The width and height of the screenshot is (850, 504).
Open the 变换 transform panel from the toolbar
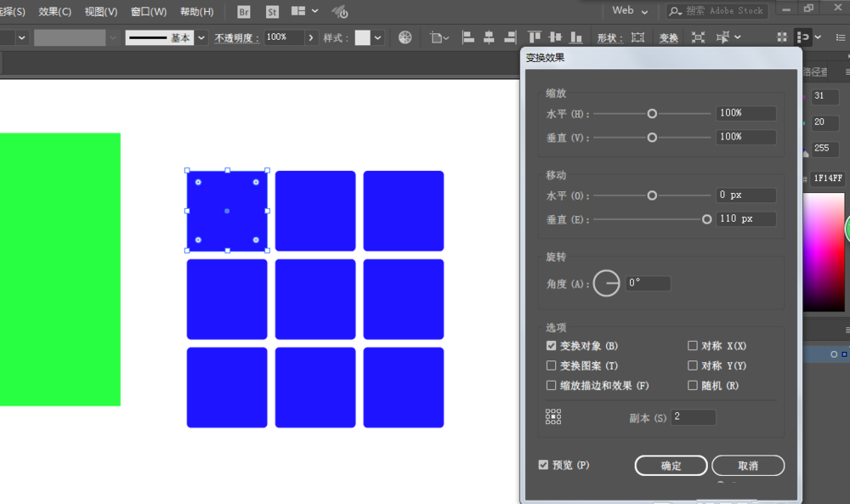(668, 37)
